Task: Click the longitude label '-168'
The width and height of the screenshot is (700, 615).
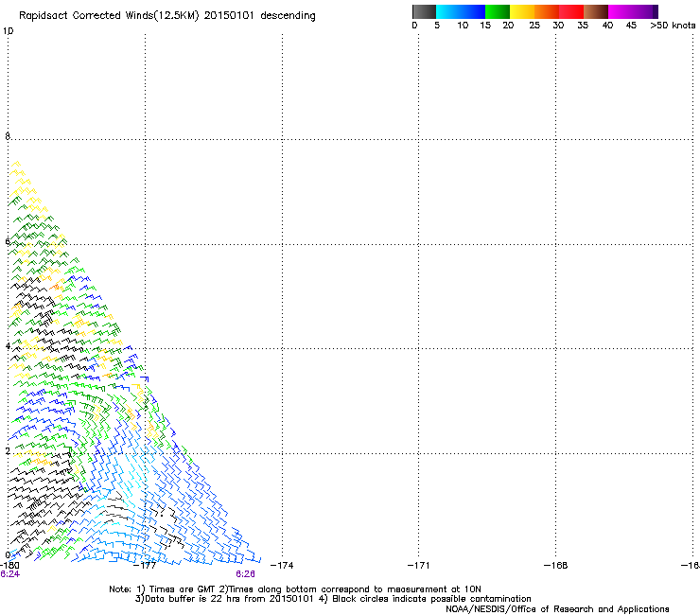Action: [556, 566]
